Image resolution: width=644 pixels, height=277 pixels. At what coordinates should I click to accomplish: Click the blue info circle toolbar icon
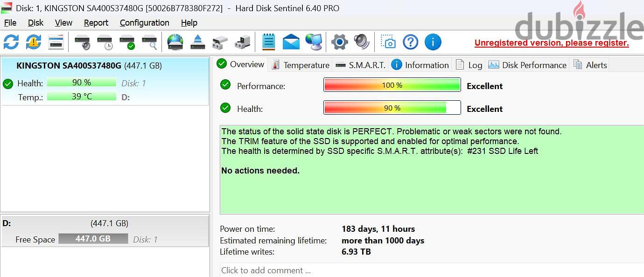433,42
